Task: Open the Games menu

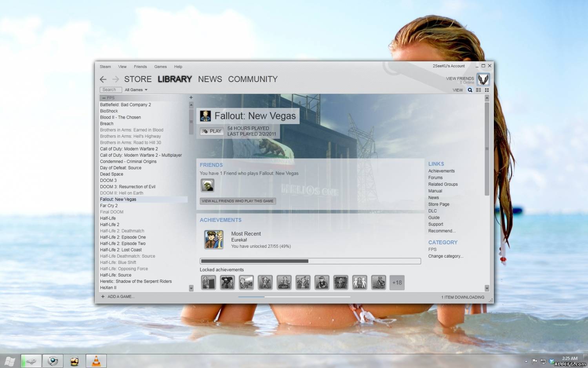Action: click(x=160, y=67)
